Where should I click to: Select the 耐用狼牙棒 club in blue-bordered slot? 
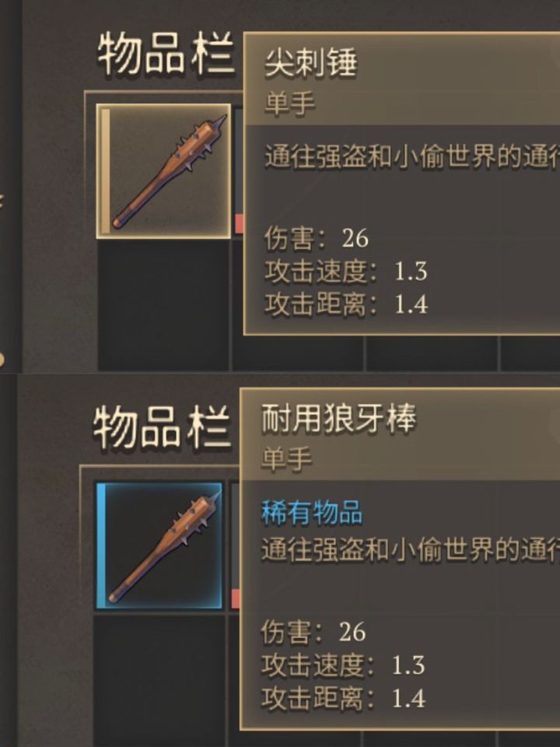coord(159,545)
